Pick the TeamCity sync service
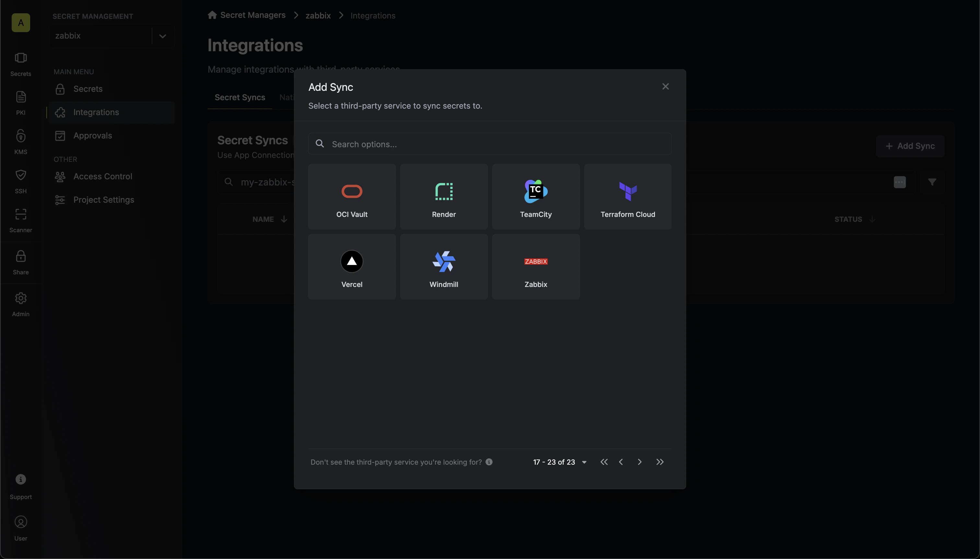Screen dimensions: 980x559 536,196
